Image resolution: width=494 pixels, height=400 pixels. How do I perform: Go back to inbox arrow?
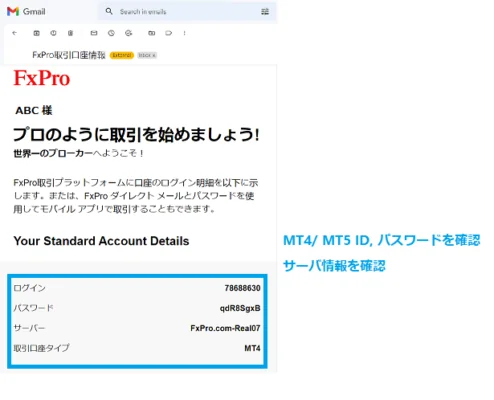point(14,33)
